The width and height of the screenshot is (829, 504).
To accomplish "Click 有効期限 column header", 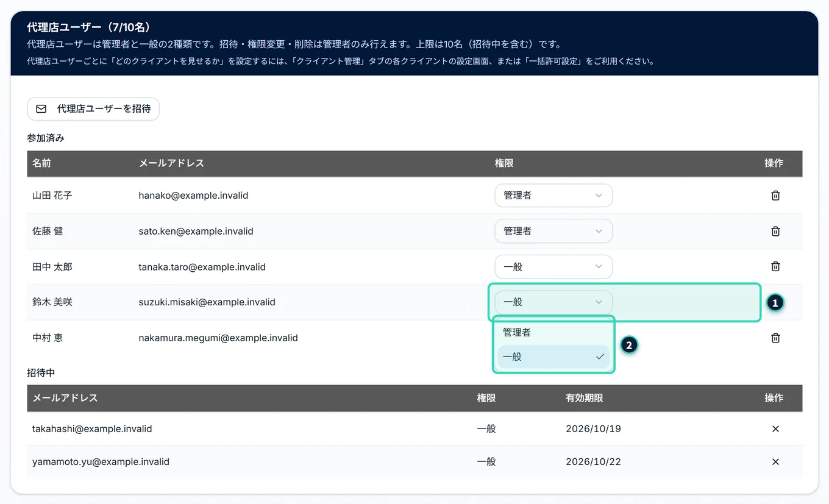I will (585, 398).
